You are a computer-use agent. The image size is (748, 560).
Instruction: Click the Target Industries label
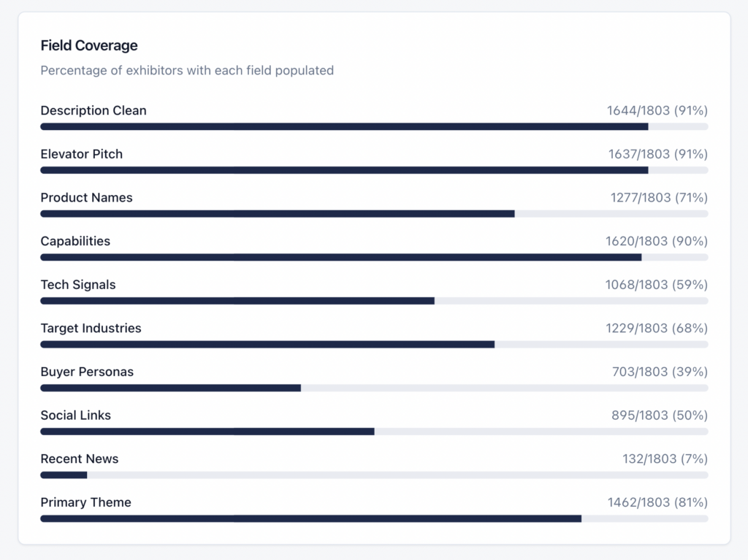(x=91, y=329)
